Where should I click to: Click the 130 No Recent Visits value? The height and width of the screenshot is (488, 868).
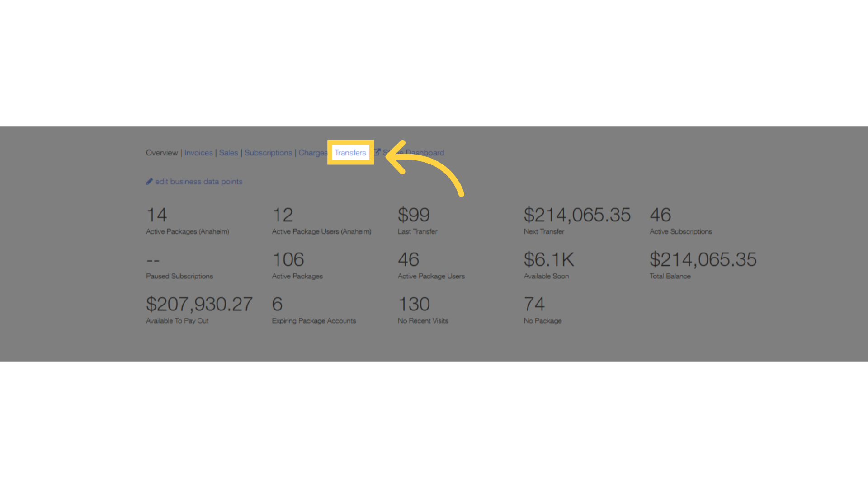pos(414,304)
